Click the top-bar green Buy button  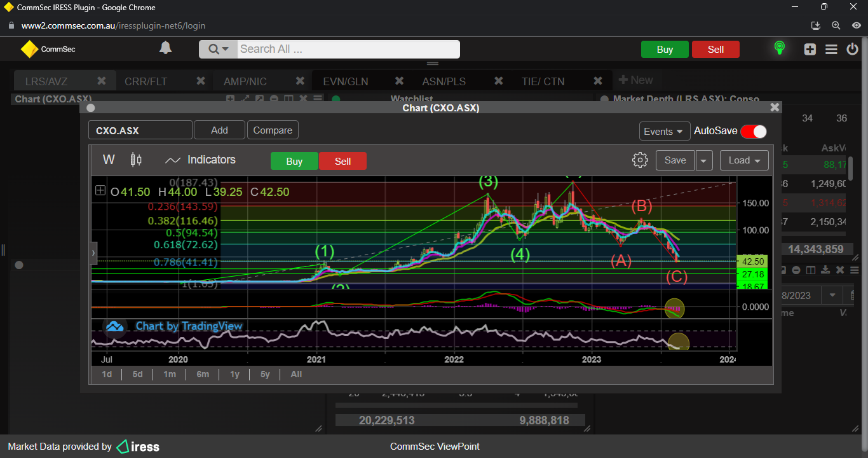tap(665, 50)
